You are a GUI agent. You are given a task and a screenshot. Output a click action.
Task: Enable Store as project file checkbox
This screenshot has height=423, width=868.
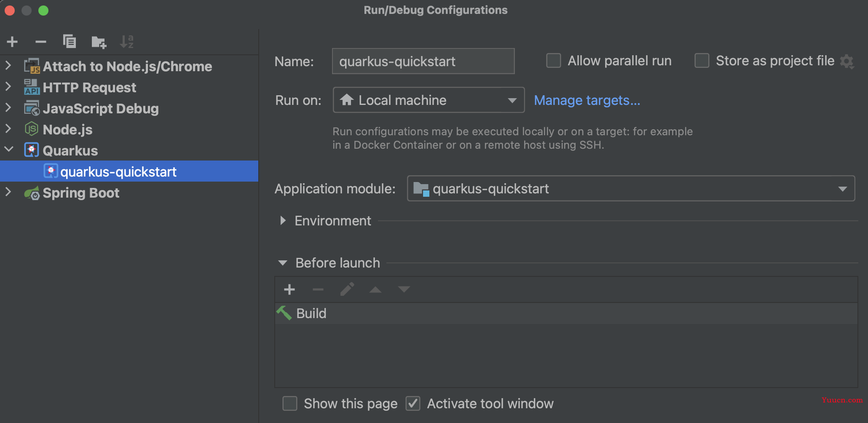(702, 61)
